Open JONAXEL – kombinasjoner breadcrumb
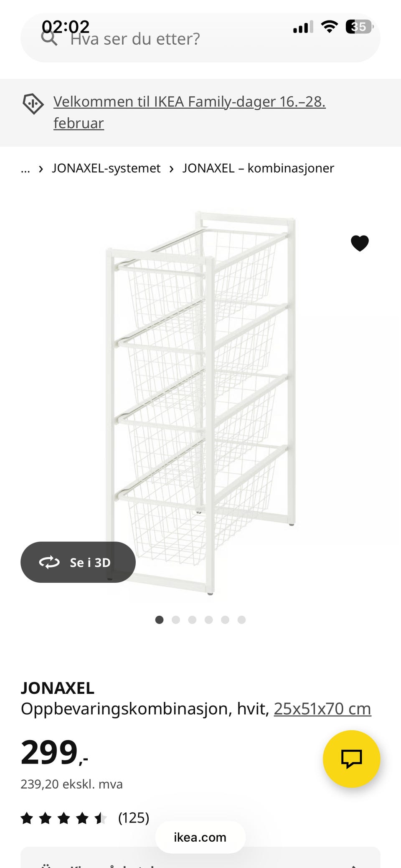Viewport: 401px width, 868px height. (258, 168)
